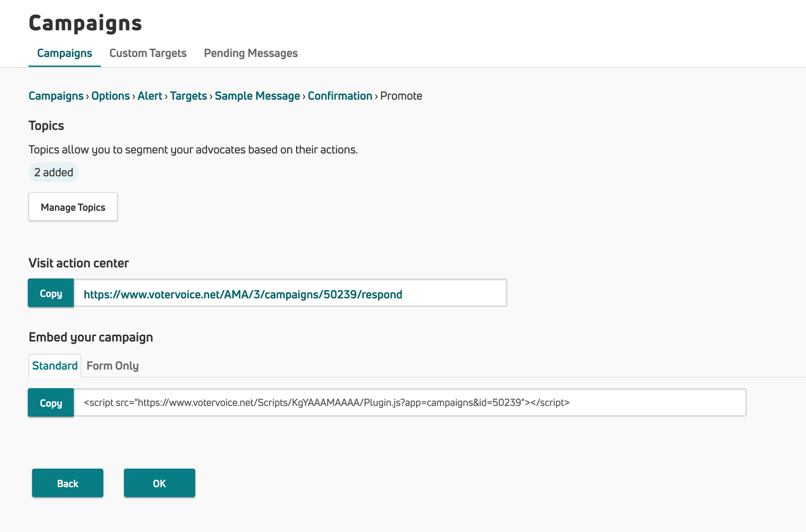This screenshot has height=532, width=806.
Task: Go to Campaigns in the breadcrumb
Action: coord(56,96)
